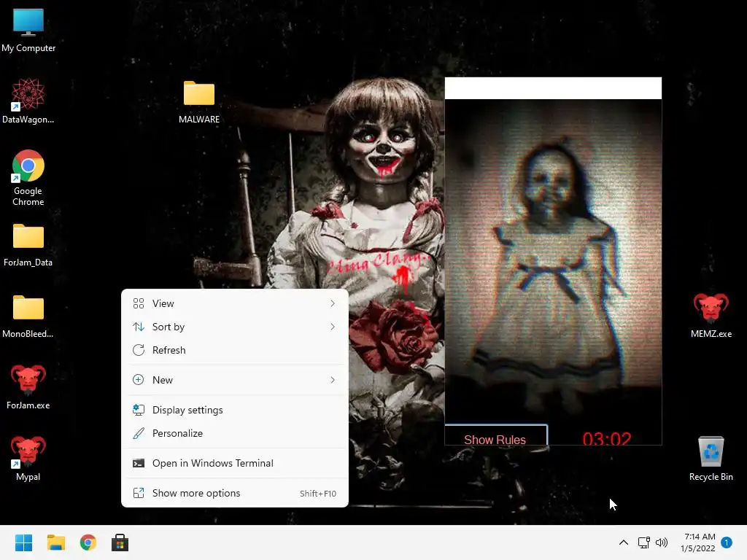This screenshot has height=560, width=747.
Task: Expand the View submenu in the context menu
Action: click(x=235, y=303)
